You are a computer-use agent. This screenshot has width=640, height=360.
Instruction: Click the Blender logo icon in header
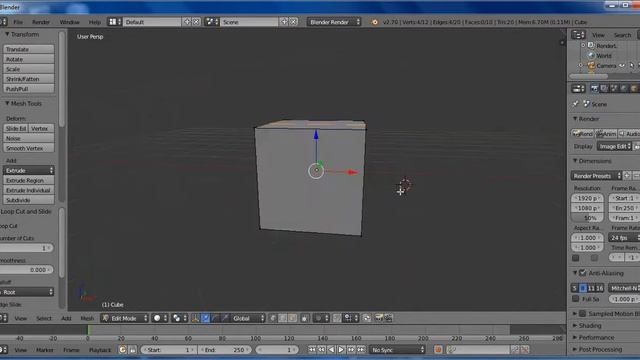[375, 22]
